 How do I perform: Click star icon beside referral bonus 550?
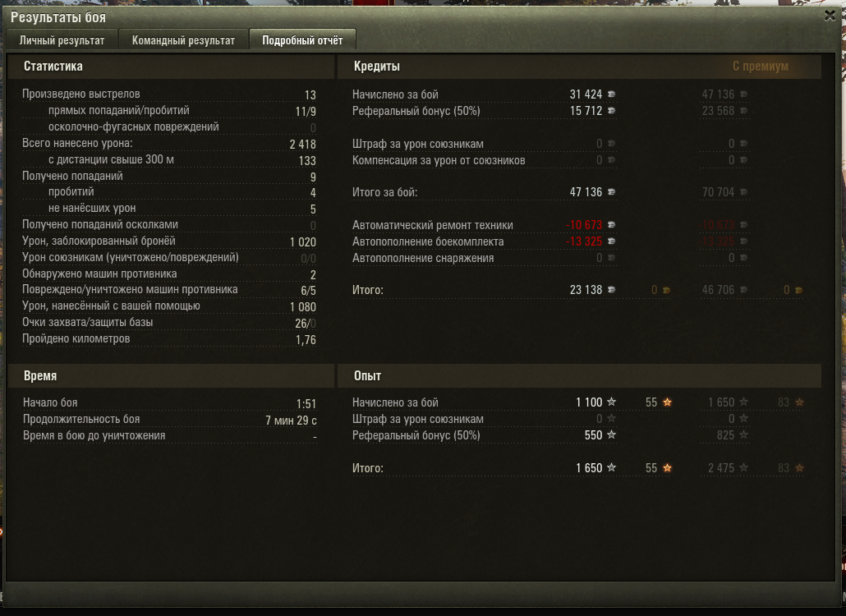point(611,434)
